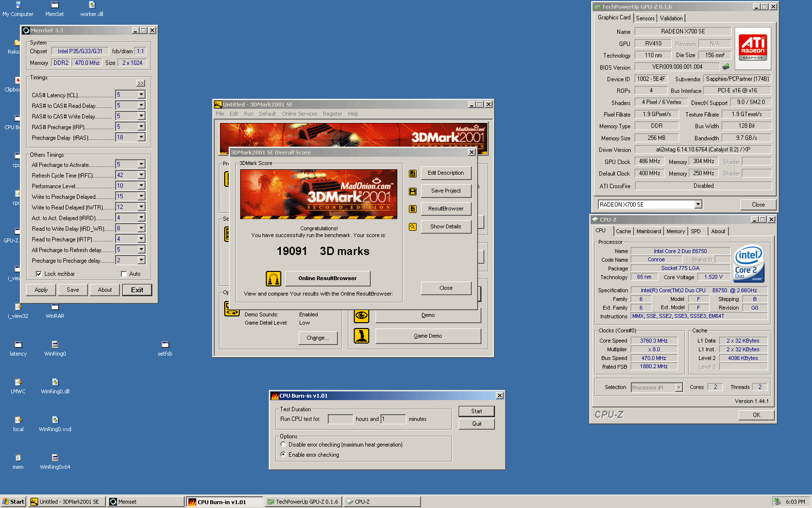The height and width of the screenshot is (508, 812).
Task: Switch to CPU-Z SPD tab
Action: click(x=696, y=231)
